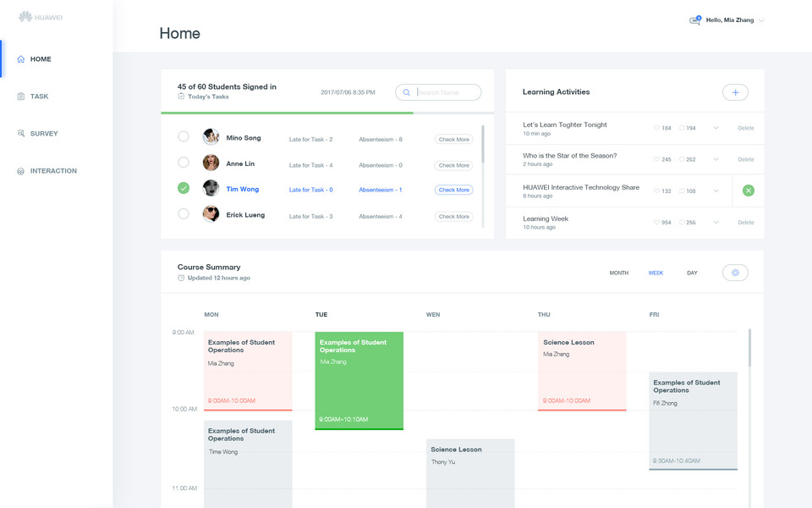Open the Interaction sidebar icon
The image size is (812, 508).
[x=20, y=171]
